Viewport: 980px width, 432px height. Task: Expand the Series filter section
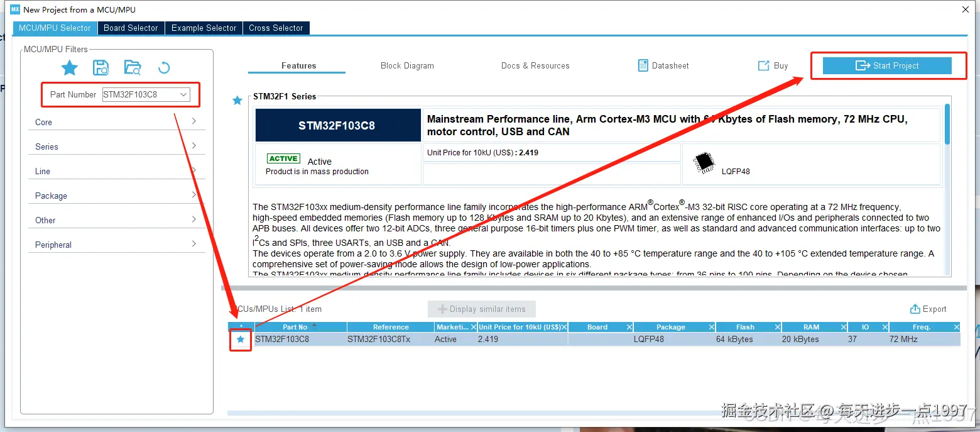click(x=117, y=147)
